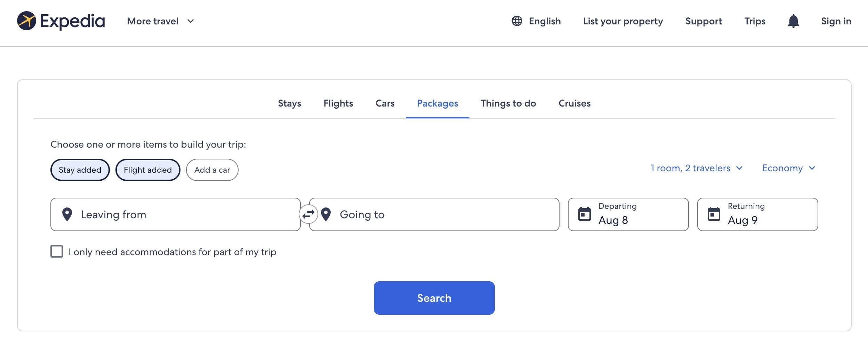Check 'I only need accommodations for part of my trip'
The width and height of the screenshot is (868, 353).
pyautogui.click(x=56, y=251)
